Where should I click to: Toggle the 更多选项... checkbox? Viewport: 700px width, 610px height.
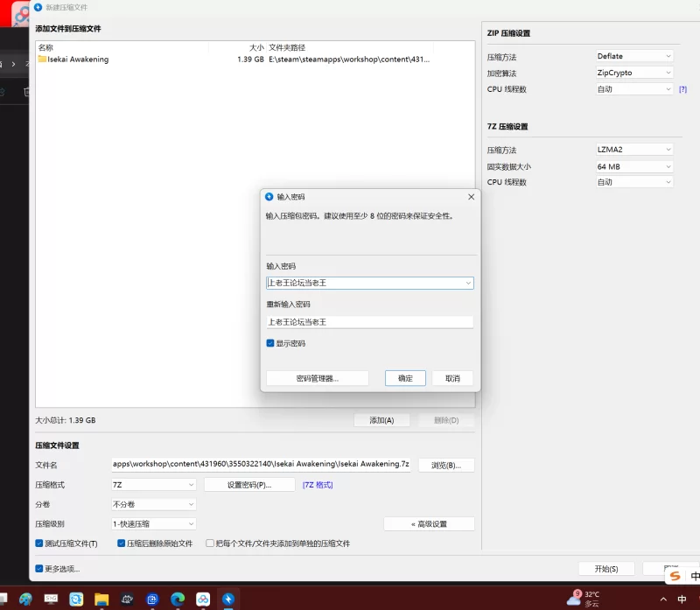pos(39,569)
